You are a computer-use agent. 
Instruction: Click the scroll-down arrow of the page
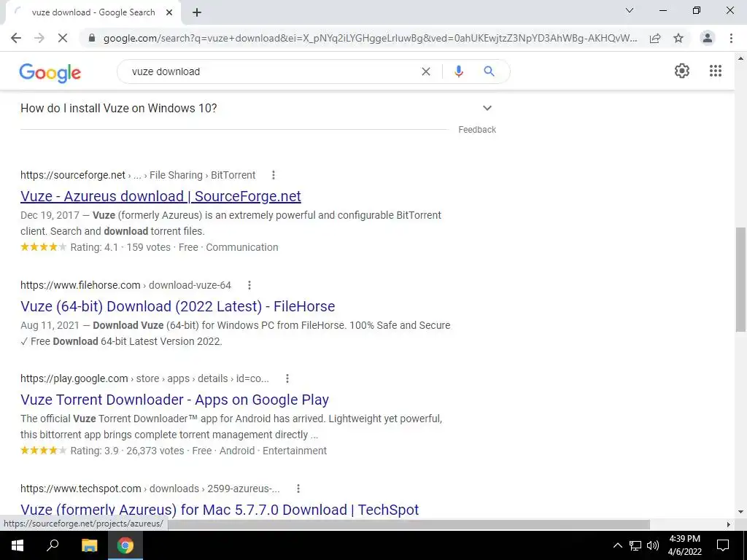click(740, 512)
